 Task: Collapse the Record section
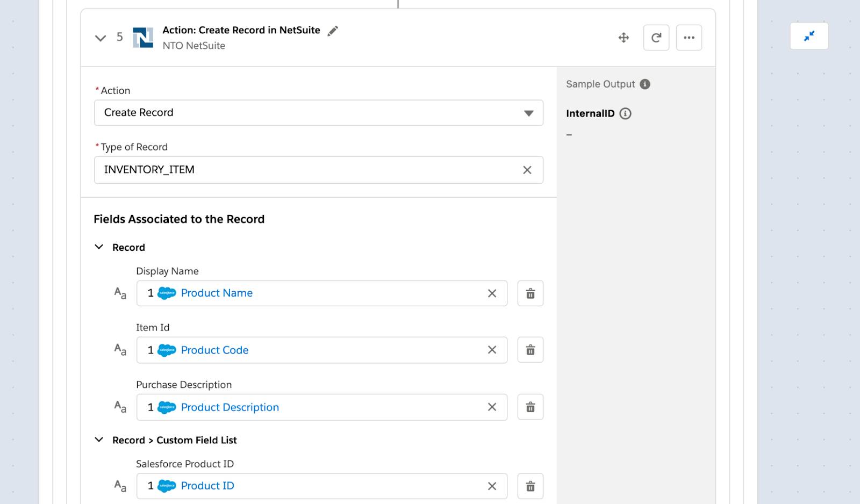99,247
